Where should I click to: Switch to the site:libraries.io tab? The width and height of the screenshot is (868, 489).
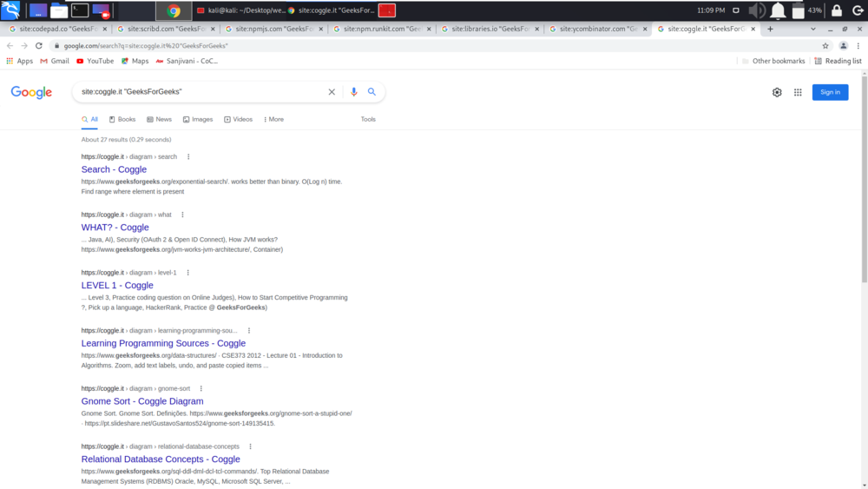pos(490,29)
